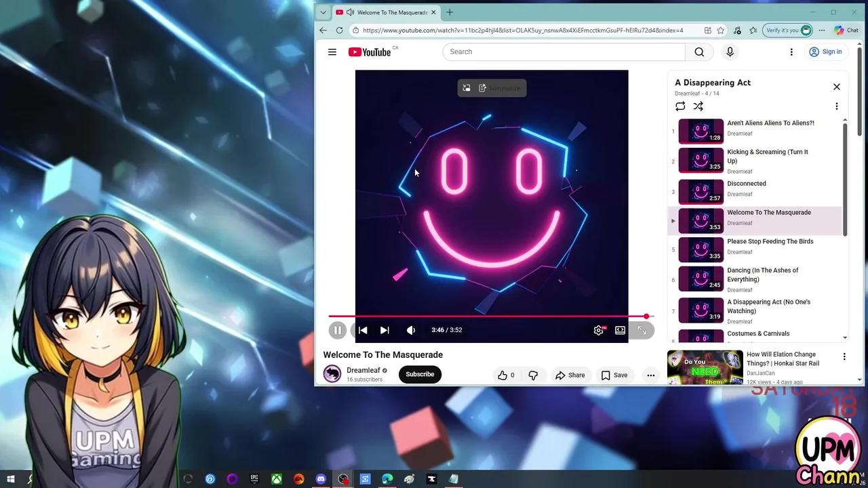Open Epic Games launcher from taskbar
Viewport: 868px width, 488px height.
pyautogui.click(x=254, y=479)
